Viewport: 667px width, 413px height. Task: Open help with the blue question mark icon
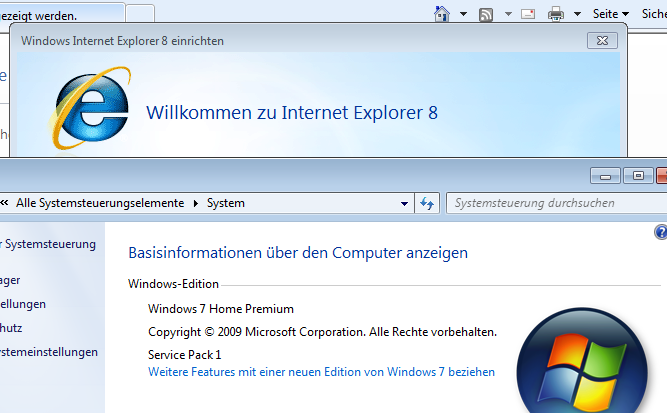point(660,232)
